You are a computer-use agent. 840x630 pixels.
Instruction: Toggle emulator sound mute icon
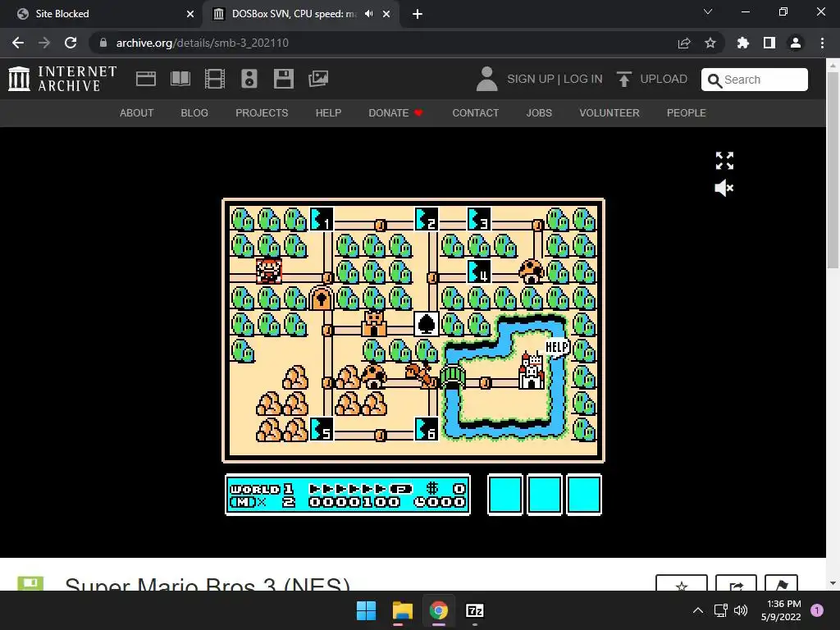(724, 188)
